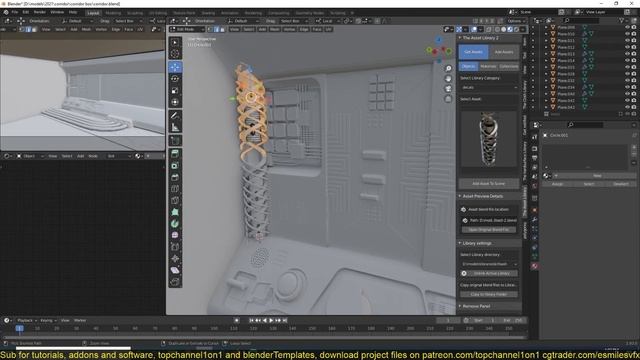Image resolution: width=640 pixels, height=360 pixels.
Task: Click the Copy to library Folder button
Action: (x=489, y=294)
